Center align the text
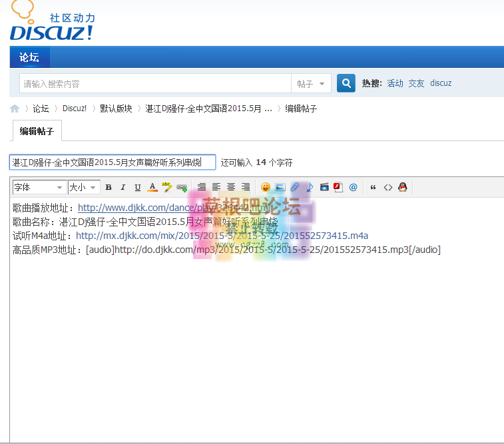This screenshot has width=504, height=444. pos(231,187)
